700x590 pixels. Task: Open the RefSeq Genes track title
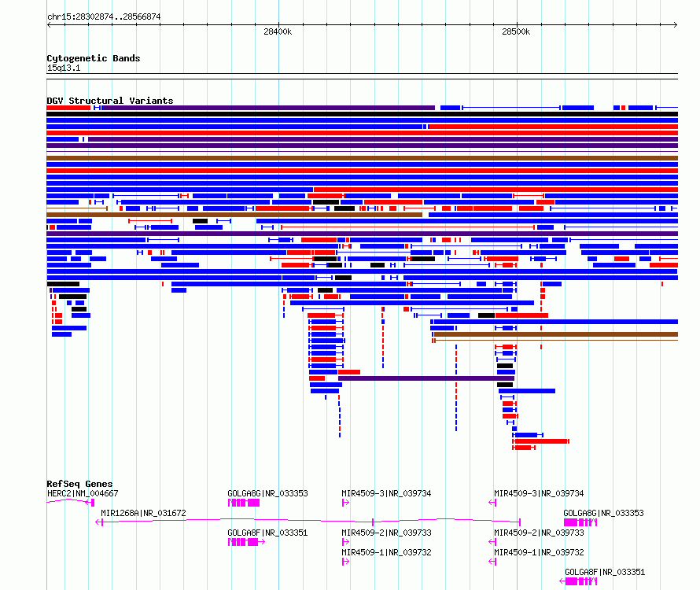[x=79, y=484]
